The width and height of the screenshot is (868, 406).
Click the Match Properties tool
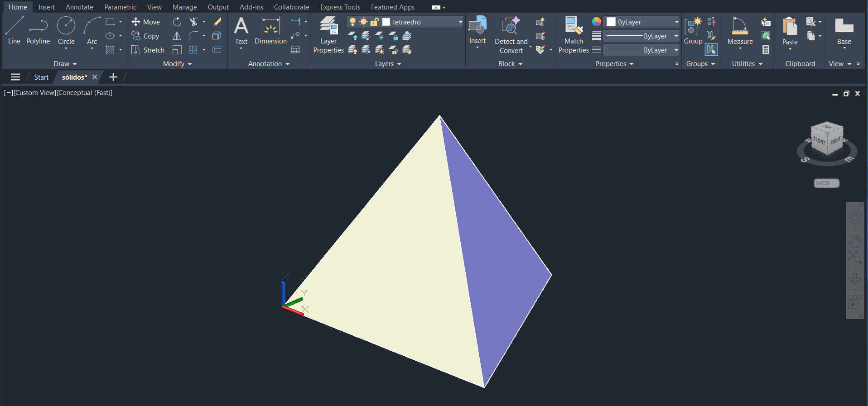(574, 35)
